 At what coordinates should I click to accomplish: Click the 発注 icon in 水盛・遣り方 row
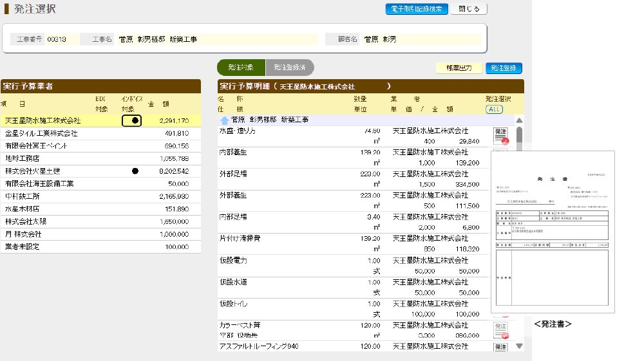500,136
